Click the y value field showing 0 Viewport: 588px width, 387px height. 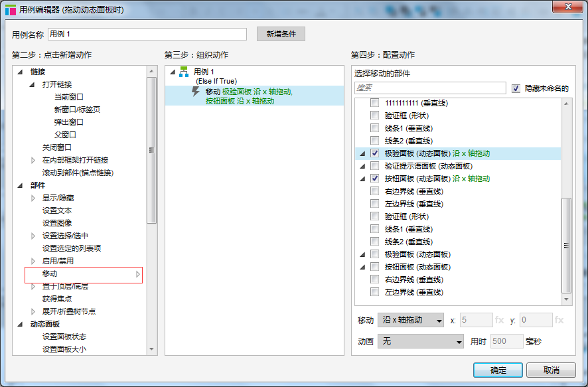[536, 320]
